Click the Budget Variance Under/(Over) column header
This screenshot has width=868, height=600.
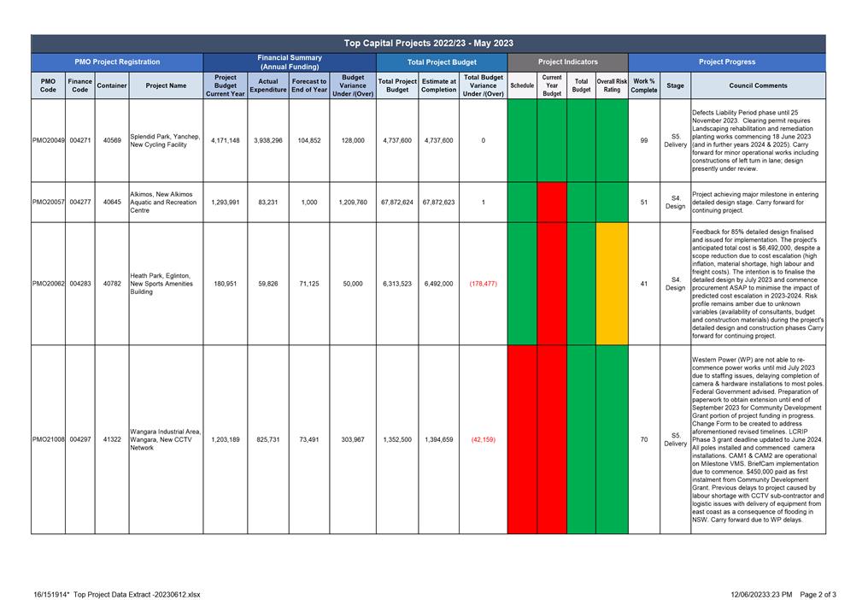pos(353,85)
